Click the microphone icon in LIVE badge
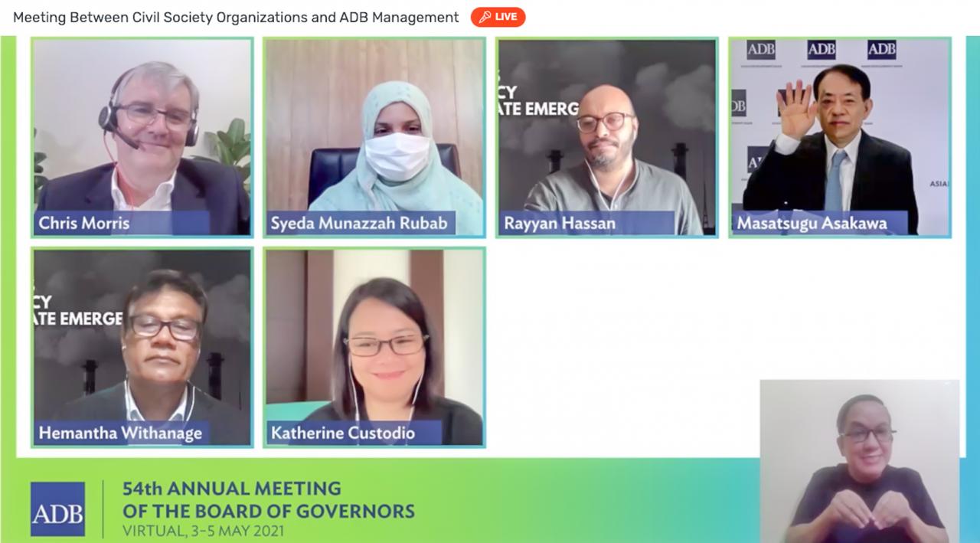Image resolution: width=980 pixels, height=543 pixels. (485, 17)
